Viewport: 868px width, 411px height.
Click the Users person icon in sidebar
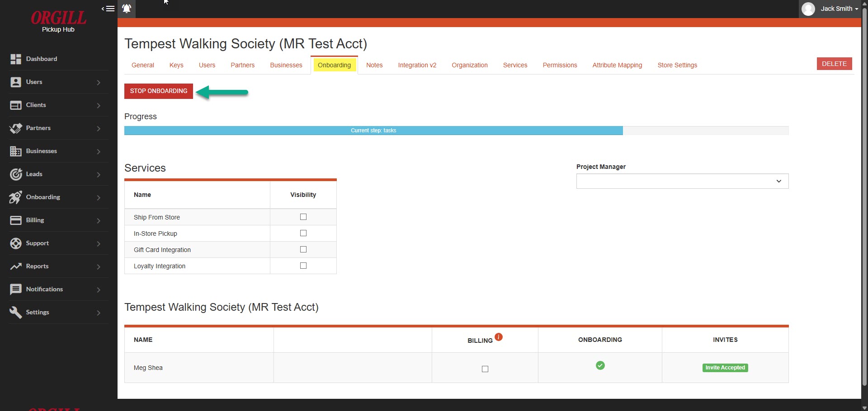coord(16,82)
